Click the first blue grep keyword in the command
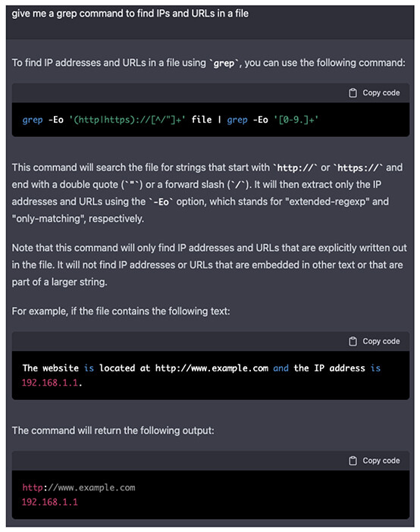The width and height of the screenshot is (420, 532). [x=33, y=120]
